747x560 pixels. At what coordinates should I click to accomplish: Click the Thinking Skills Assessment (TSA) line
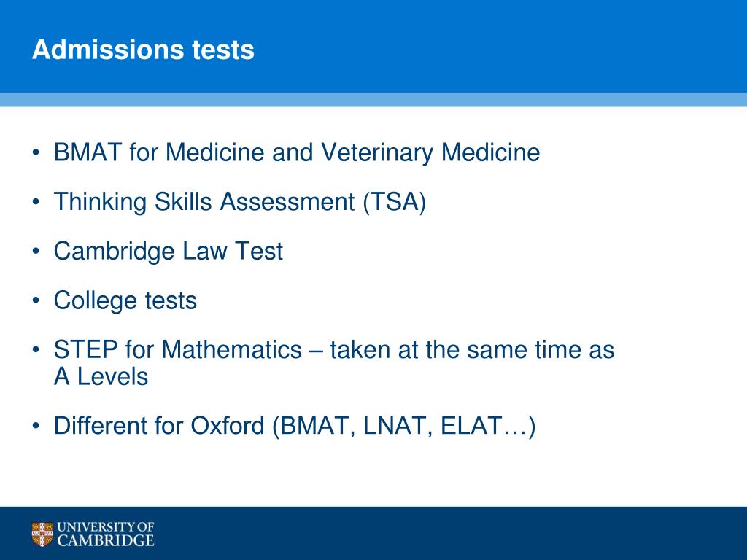point(239,202)
